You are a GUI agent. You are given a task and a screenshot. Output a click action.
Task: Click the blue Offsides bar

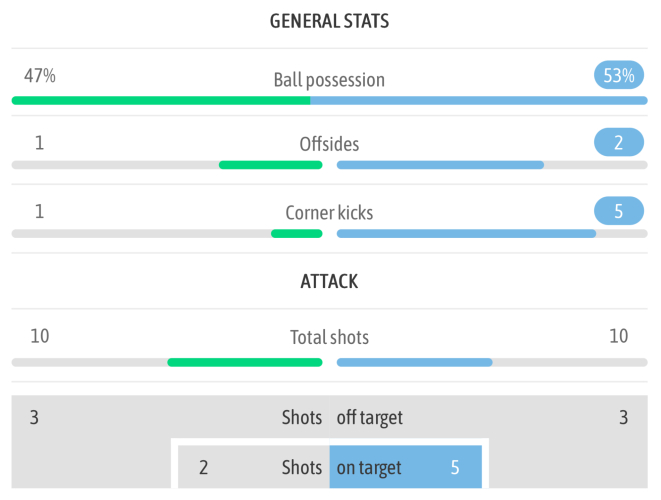tap(440, 165)
